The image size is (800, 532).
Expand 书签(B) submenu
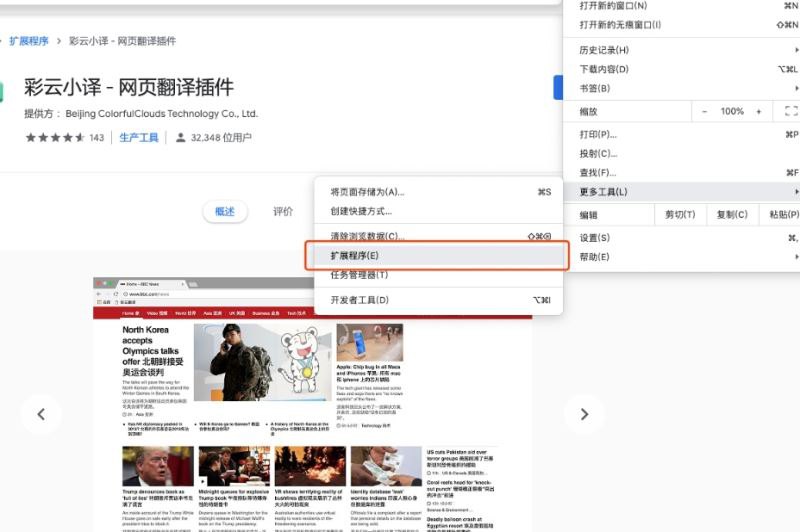pyautogui.click(x=682, y=88)
